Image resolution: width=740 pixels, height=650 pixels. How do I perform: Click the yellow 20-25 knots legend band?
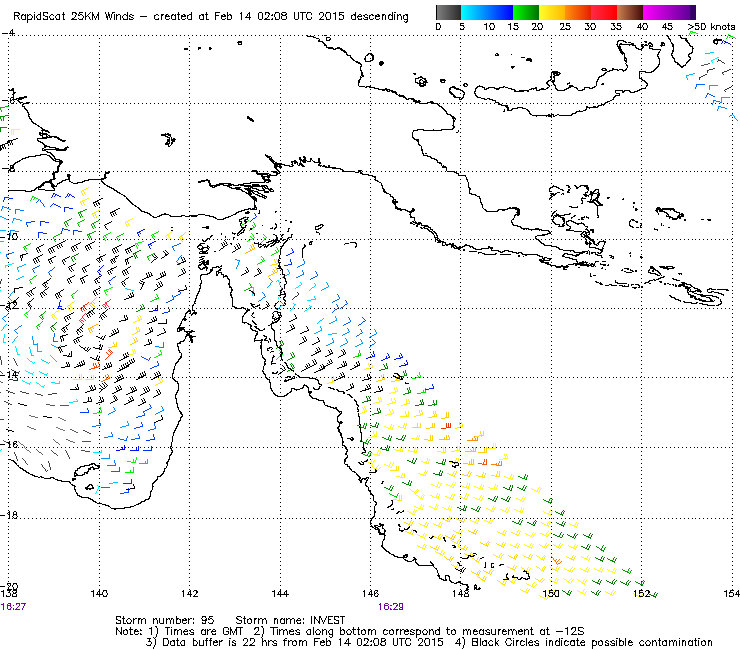pos(552,12)
